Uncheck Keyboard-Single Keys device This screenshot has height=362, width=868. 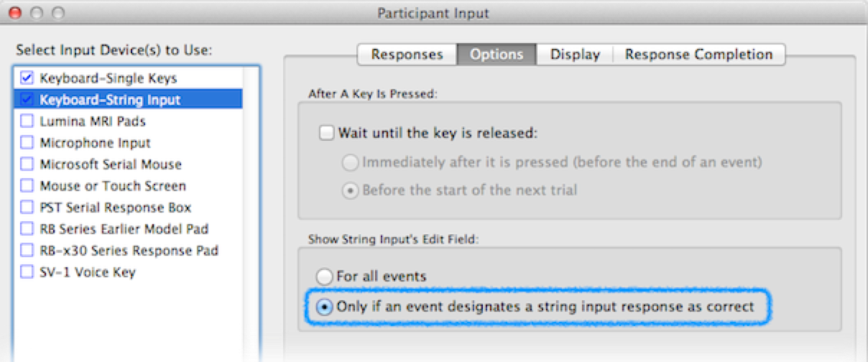pyautogui.click(x=27, y=78)
